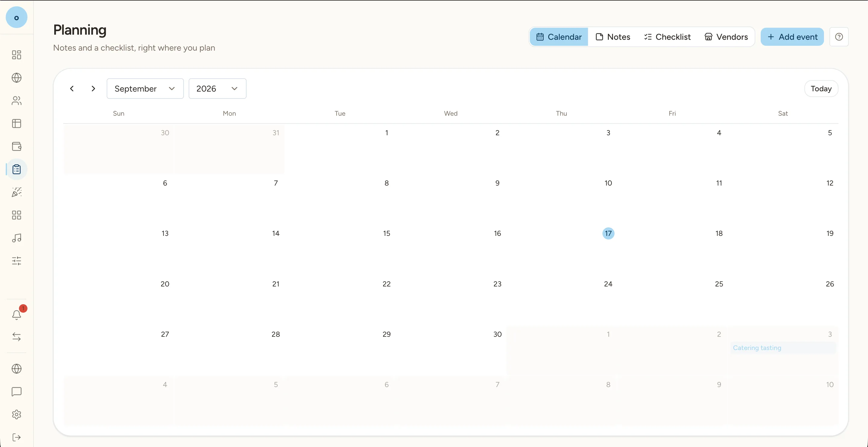Select day 13 on the calendar

coord(165,233)
